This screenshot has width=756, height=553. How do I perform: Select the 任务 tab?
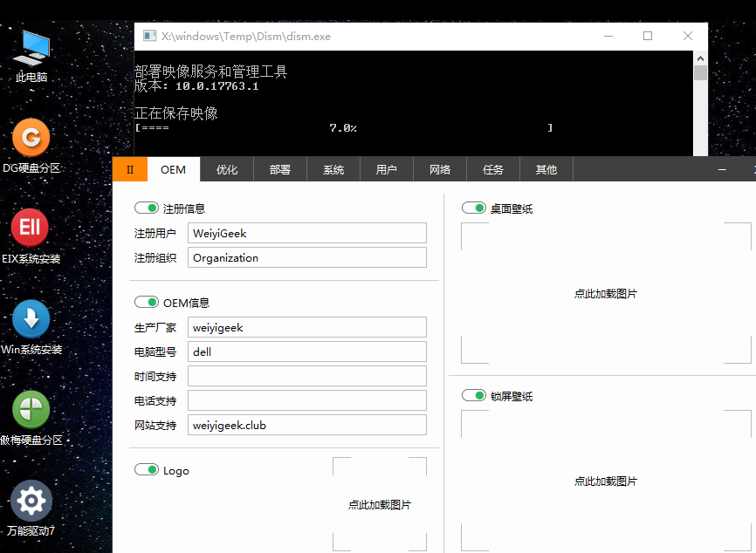tap(493, 169)
